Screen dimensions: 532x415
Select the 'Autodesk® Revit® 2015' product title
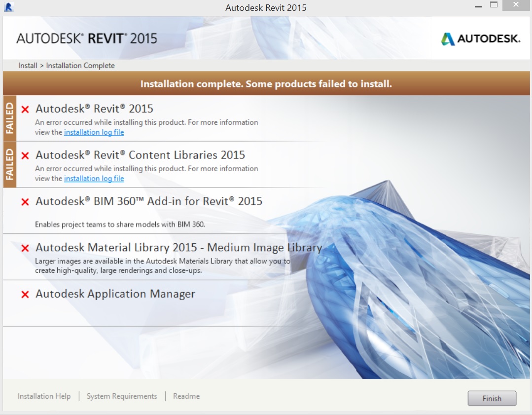click(x=94, y=109)
